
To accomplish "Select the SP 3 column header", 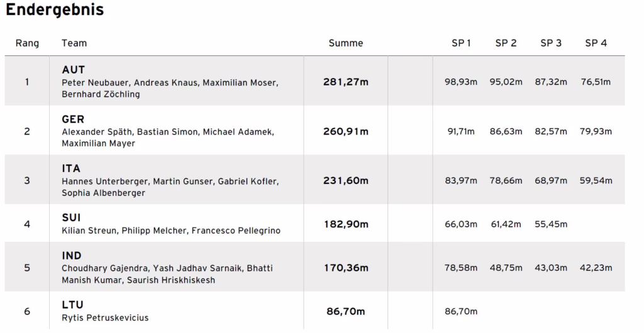I will pyautogui.click(x=551, y=43).
